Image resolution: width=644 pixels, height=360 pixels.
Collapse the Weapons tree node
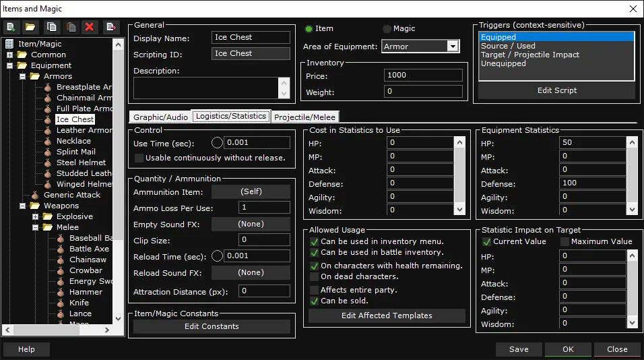[x=23, y=206]
